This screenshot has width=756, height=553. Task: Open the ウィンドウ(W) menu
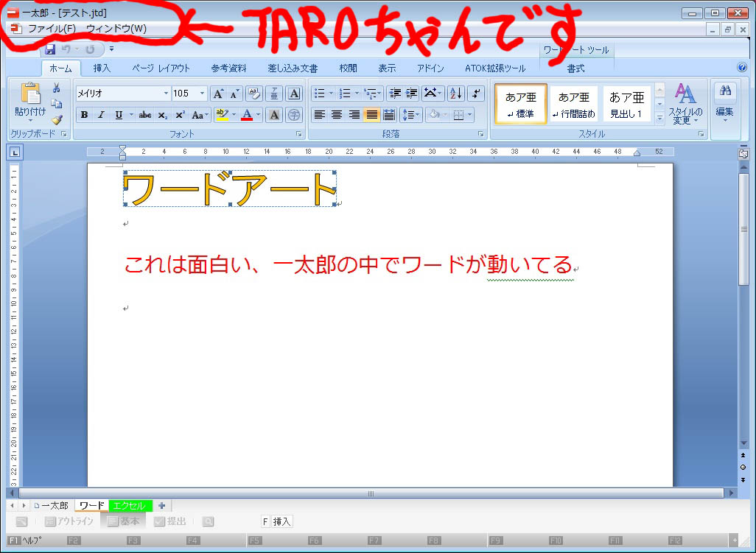point(116,29)
